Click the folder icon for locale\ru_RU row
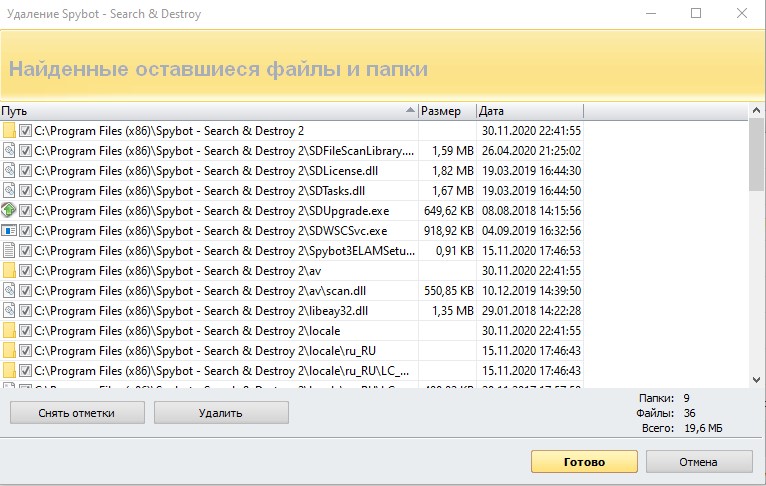This screenshot has height=486, width=766. coord(9,351)
